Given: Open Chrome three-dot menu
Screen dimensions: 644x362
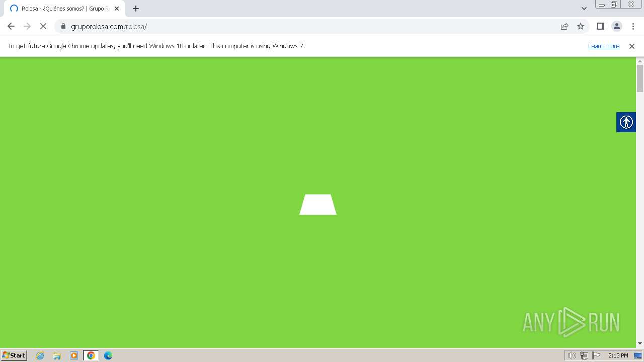Looking at the screenshot, I should pos(633,26).
